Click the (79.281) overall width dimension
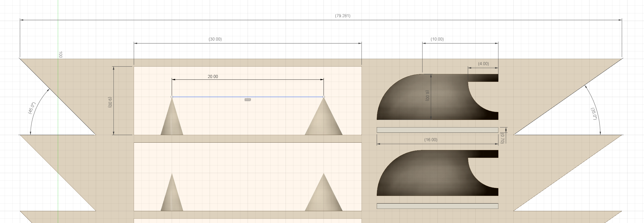The height and width of the screenshot is (223, 644). (343, 16)
